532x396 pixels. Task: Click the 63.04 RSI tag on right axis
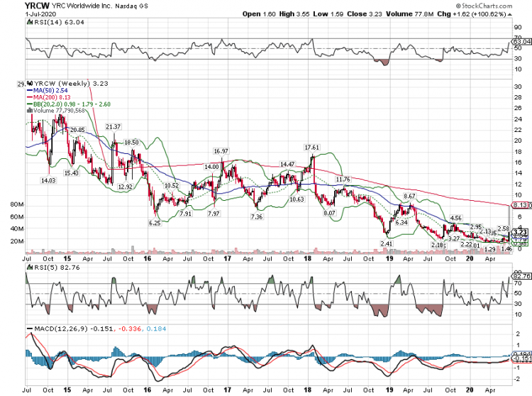pyautogui.click(x=522, y=42)
